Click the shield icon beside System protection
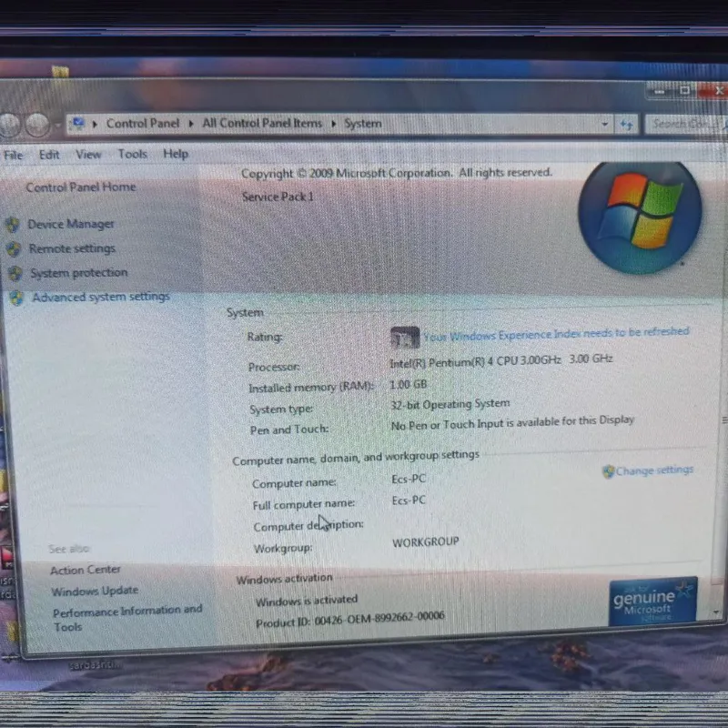 (14, 273)
